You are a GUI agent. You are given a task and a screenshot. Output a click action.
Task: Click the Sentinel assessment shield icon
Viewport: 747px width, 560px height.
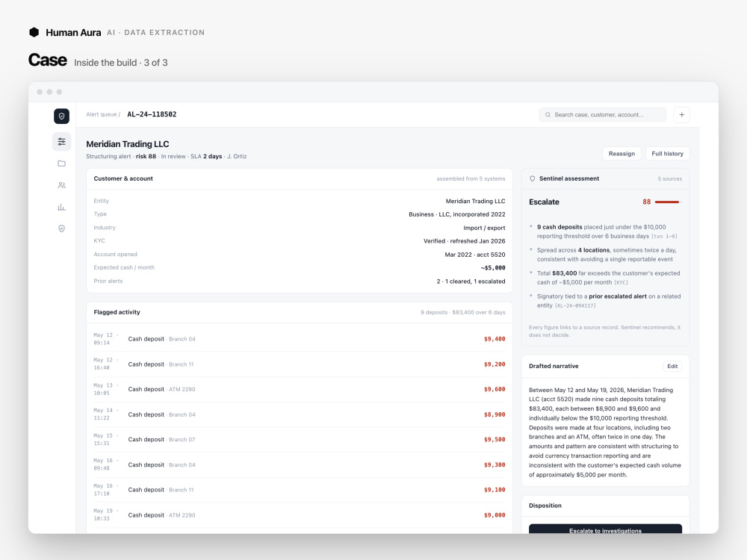pyautogui.click(x=532, y=178)
